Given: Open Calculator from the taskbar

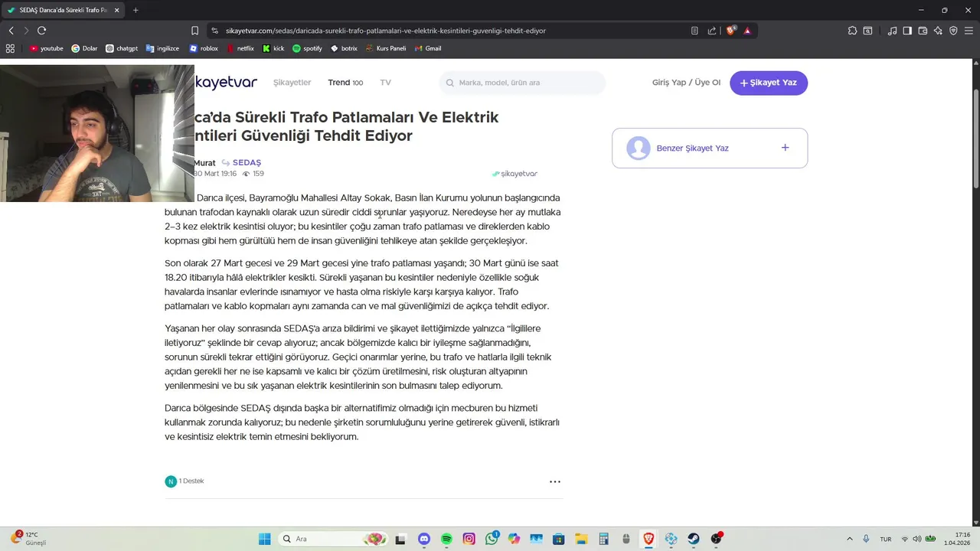Looking at the screenshot, I should pyautogui.click(x=603, y=539).
